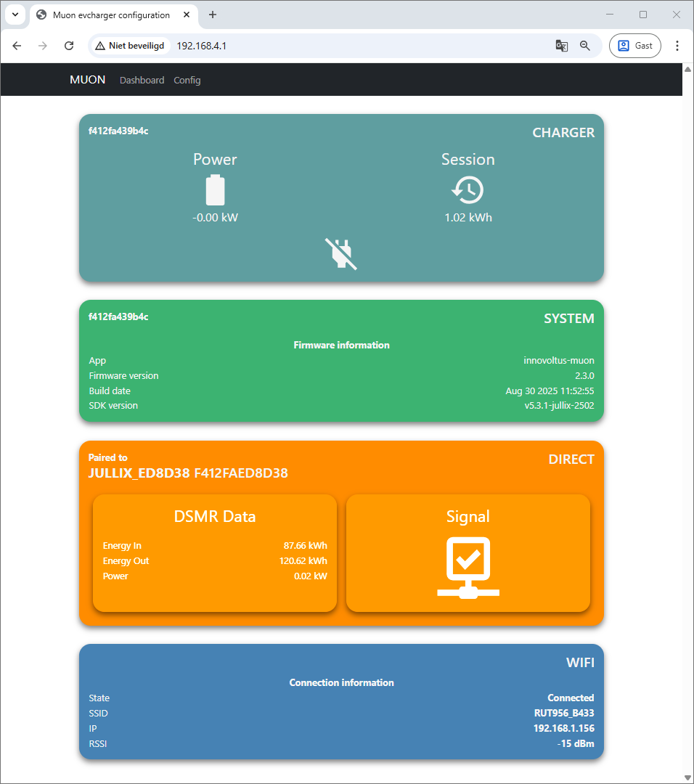Click the Session history clock icon
Screen dimensions: 694x784
click(x=468, y=190)
